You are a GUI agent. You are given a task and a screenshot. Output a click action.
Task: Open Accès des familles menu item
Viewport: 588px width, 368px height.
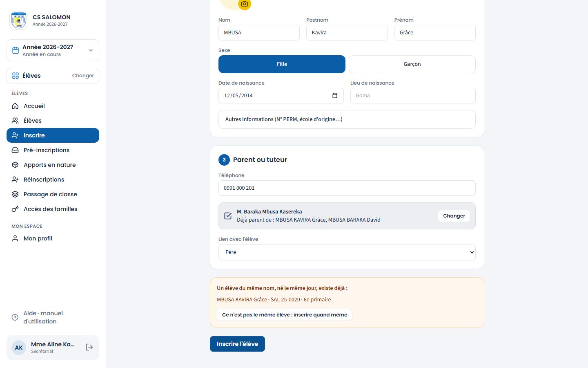click(x=53, y=209)
